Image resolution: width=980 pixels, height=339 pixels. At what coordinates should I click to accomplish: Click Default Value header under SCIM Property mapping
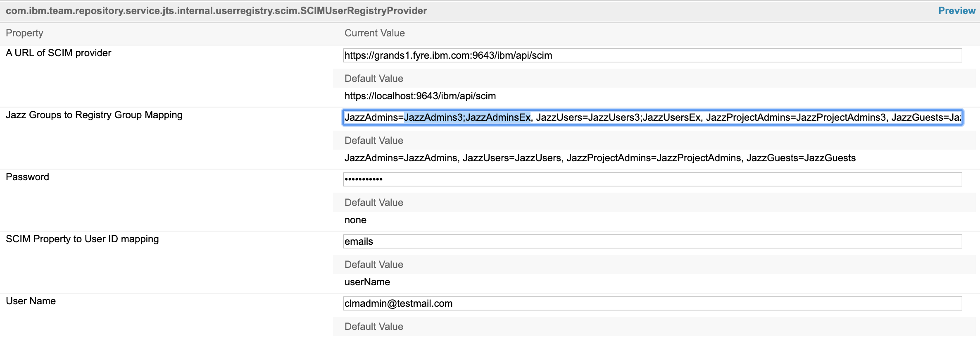[374, 265]
